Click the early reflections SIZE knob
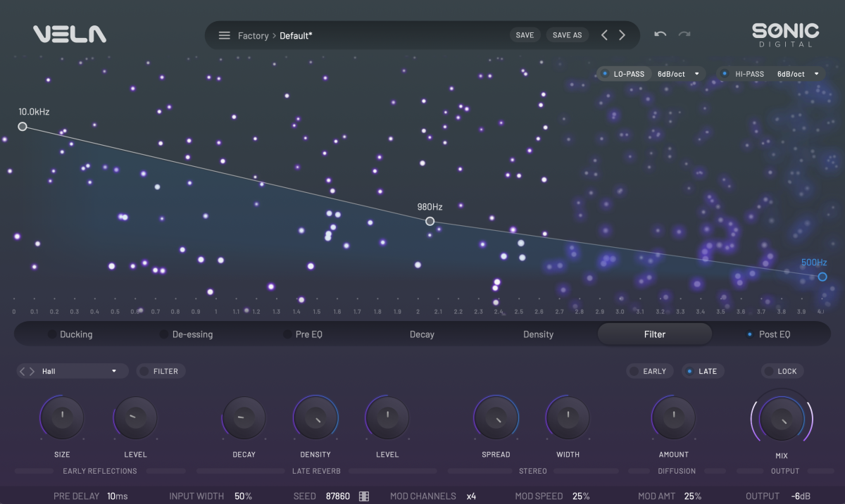The image size is (845, 504). 62,417
